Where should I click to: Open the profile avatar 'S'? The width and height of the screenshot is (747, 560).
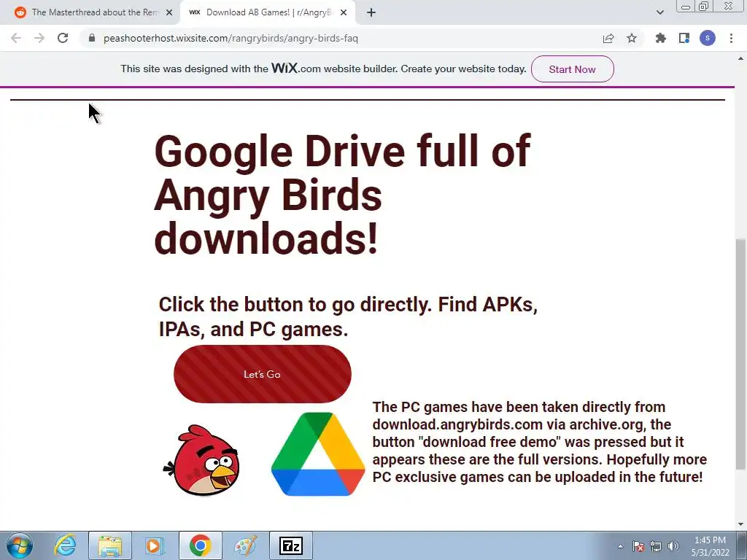708,38
